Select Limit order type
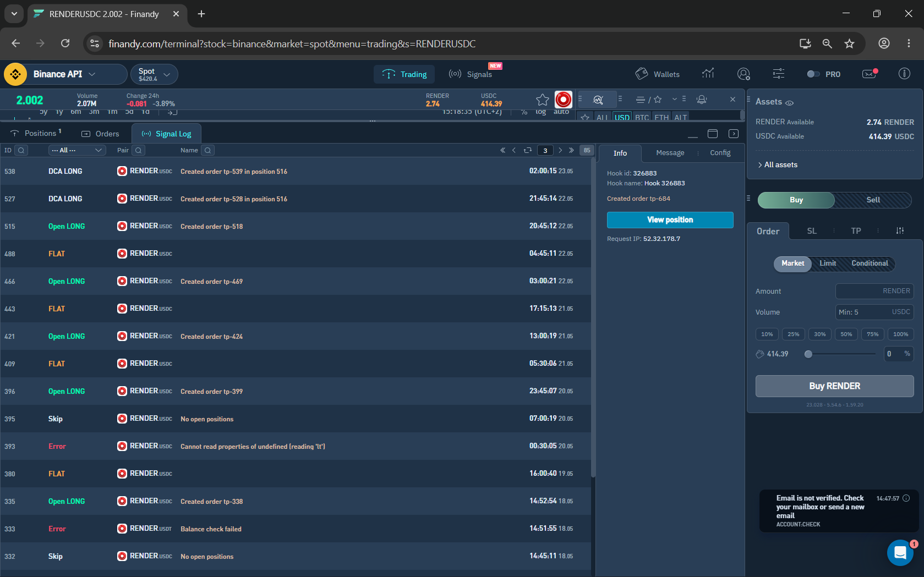 click(x=827, y=263)
